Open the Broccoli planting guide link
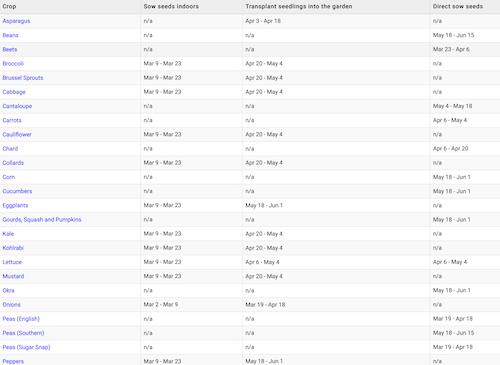 (x=13, y=64)
